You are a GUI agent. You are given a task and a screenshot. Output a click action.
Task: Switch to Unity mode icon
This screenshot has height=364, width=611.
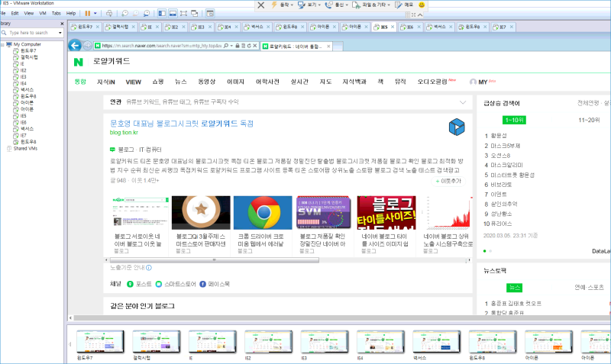click(x=195, y=13)
